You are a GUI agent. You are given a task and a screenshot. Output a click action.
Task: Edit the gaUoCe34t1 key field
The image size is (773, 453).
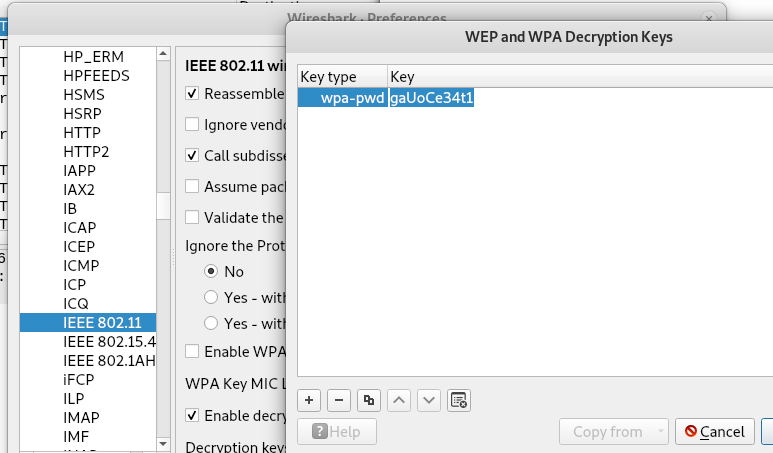(431, 98)
